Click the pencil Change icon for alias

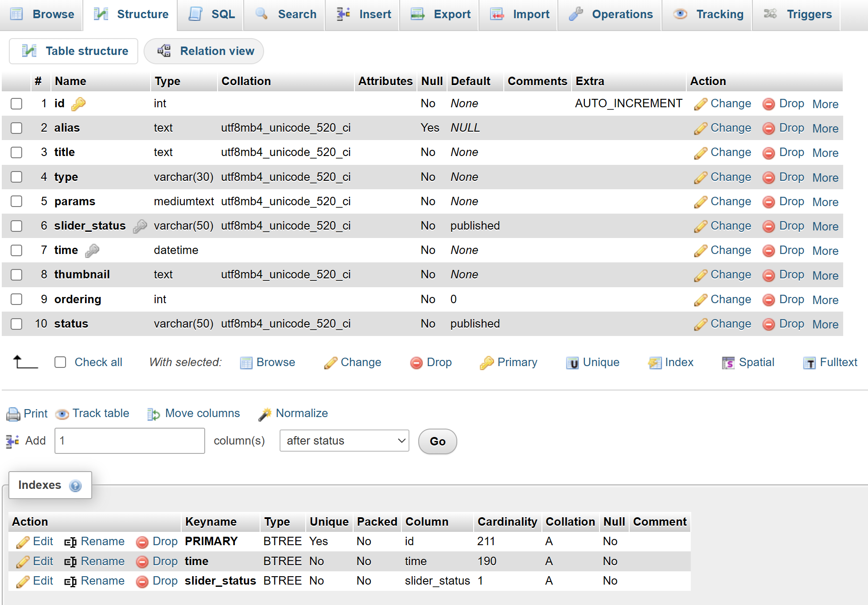[x=701, y=129]
